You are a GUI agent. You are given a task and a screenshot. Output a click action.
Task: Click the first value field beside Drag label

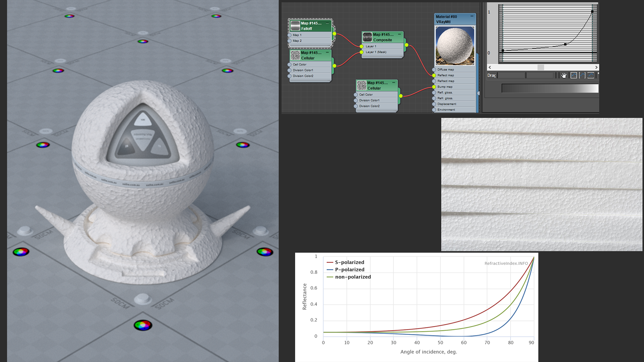512,75
